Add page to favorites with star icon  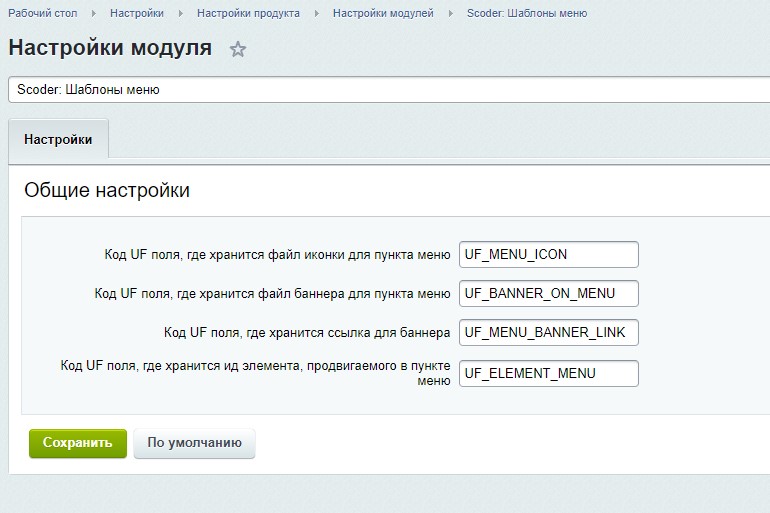[238, 49]
